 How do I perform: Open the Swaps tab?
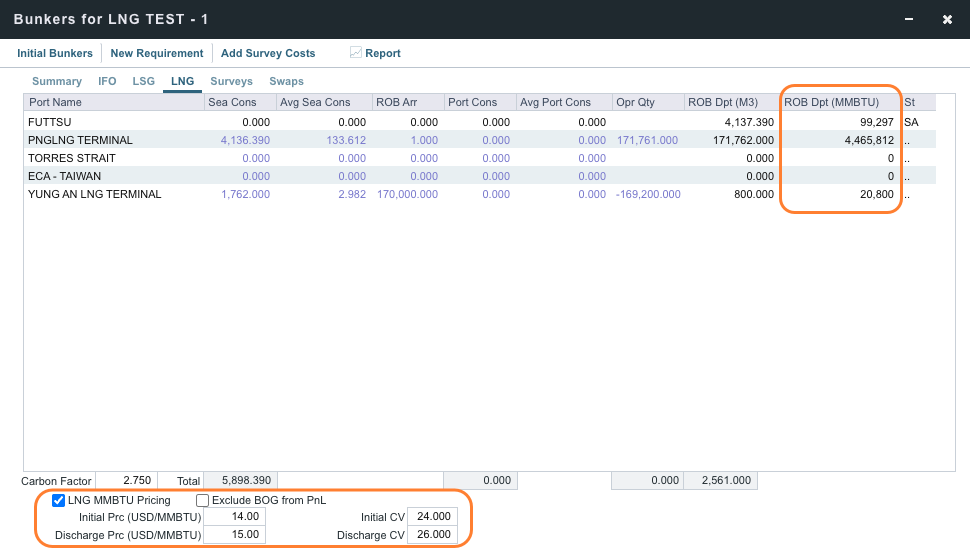(x=286, y=81)
